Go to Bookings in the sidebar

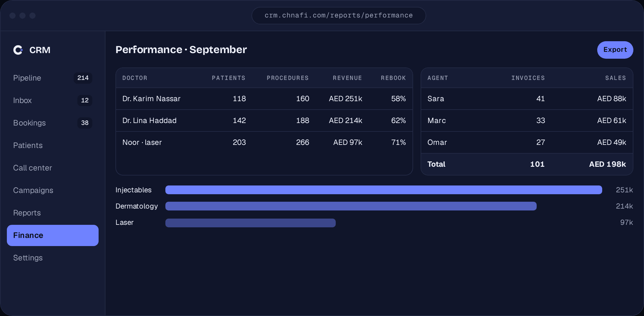pyautogui.click(x=52, y=123)
